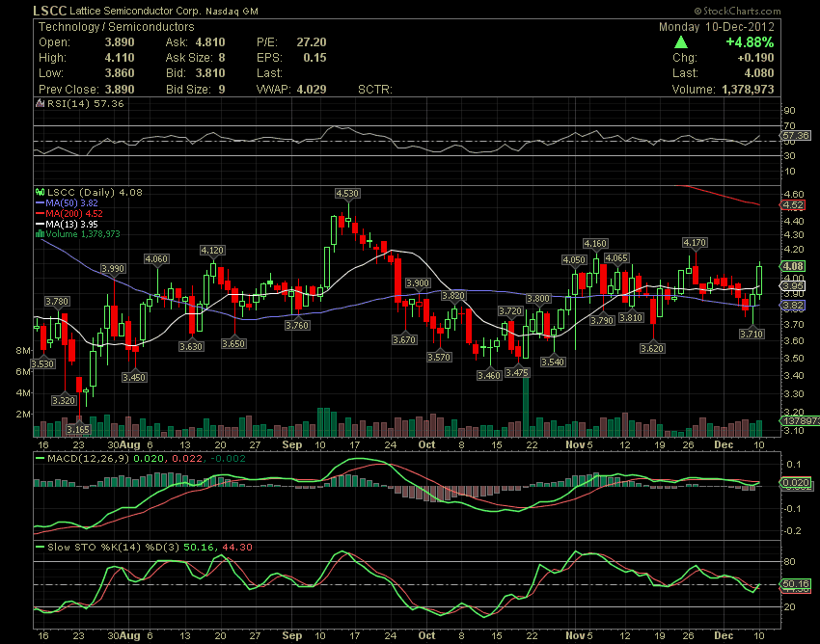
Task: Click the Lattice Semiconductor Corp. company name
Action: pos(135,11)
